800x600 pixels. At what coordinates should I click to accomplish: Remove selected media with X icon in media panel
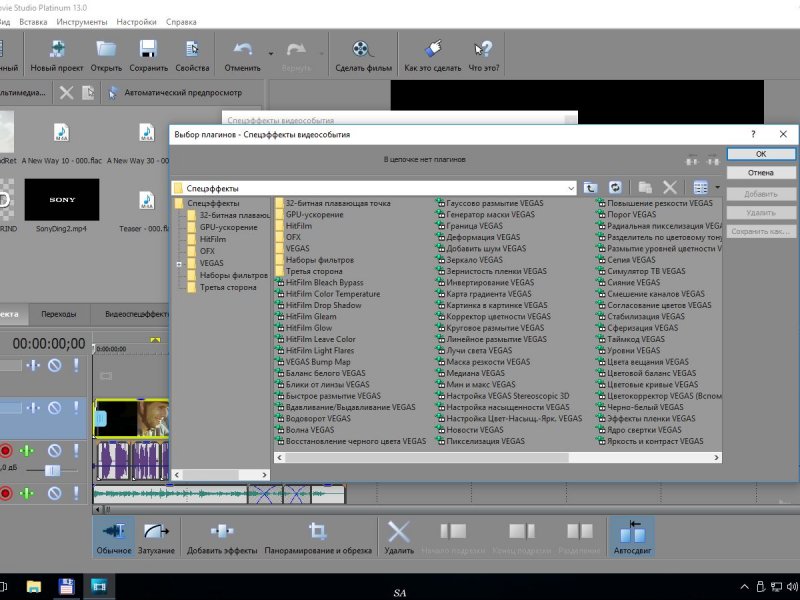[66, 93]
